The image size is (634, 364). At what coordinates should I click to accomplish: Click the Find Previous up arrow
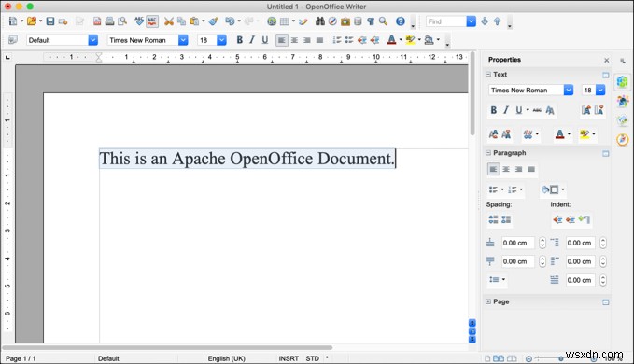click(x=497, y=21)
